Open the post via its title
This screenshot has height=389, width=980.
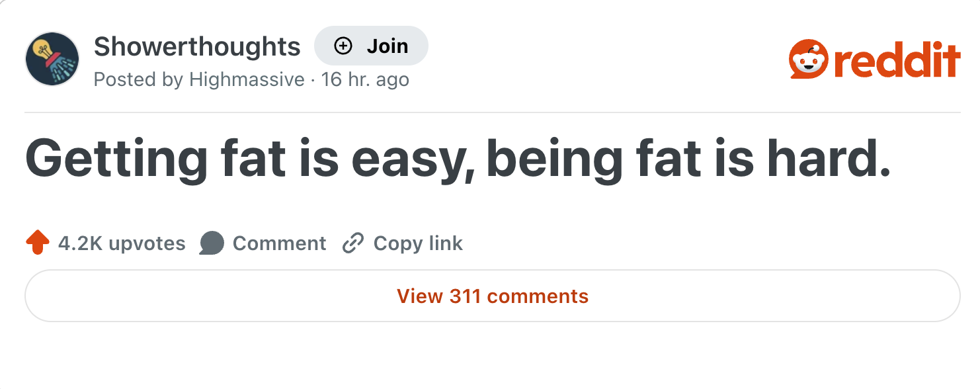click(458, 159)
